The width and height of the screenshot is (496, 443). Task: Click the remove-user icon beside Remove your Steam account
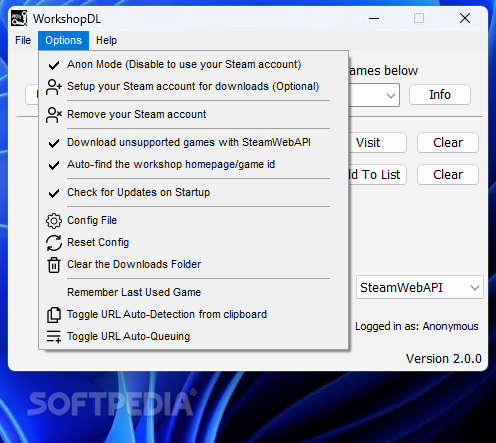(x=54, y=115)
